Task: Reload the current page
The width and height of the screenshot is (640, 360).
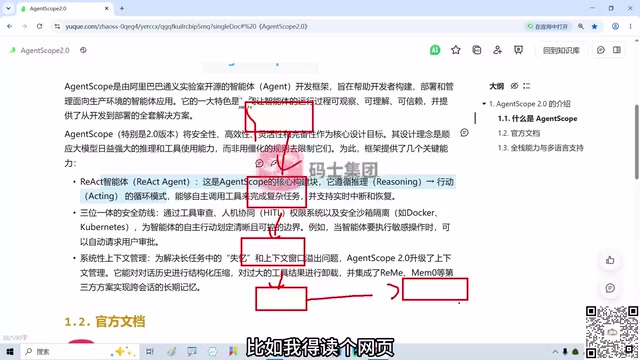Action: (x=40, y=27)
